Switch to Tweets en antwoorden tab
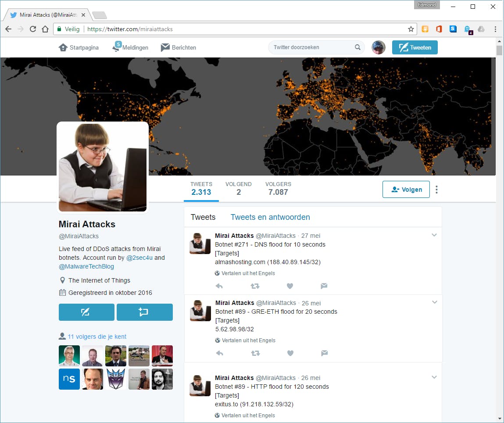Viewport: 504px width, 423px height. coord(270,217)
